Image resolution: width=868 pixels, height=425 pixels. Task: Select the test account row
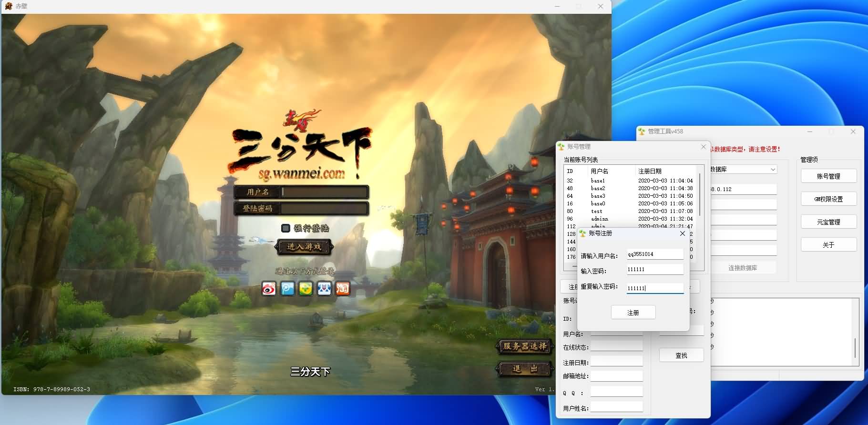click(630, 212)
